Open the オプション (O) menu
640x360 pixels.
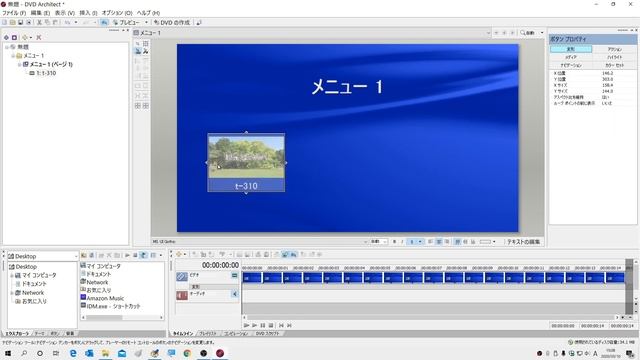point(117,13)
